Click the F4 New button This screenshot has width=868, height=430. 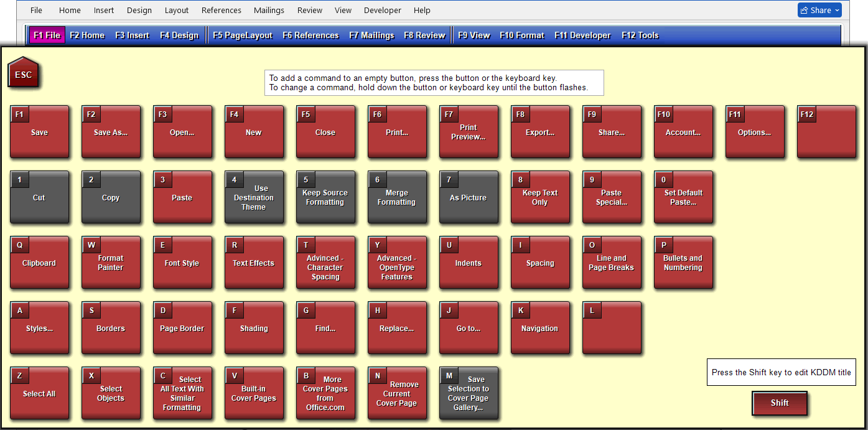click(254, 132)
